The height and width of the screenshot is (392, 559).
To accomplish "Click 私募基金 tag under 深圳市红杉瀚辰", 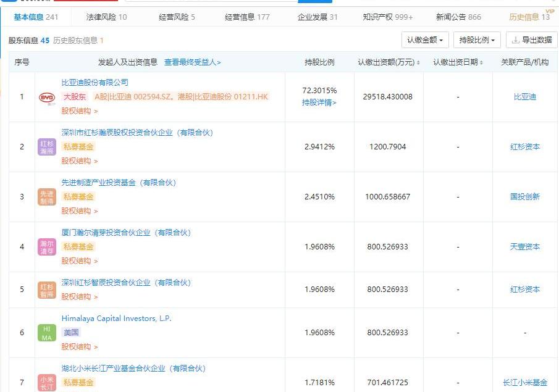I will (x=78, y=147).
